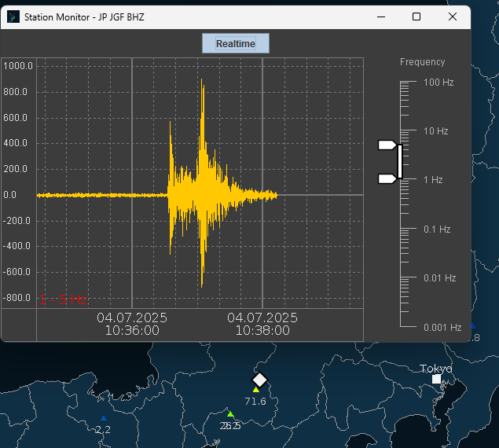This screenshot has width=499, height=448.
Task: Click the 10:36:00 time axis label
Action: (x=132, y=331)
